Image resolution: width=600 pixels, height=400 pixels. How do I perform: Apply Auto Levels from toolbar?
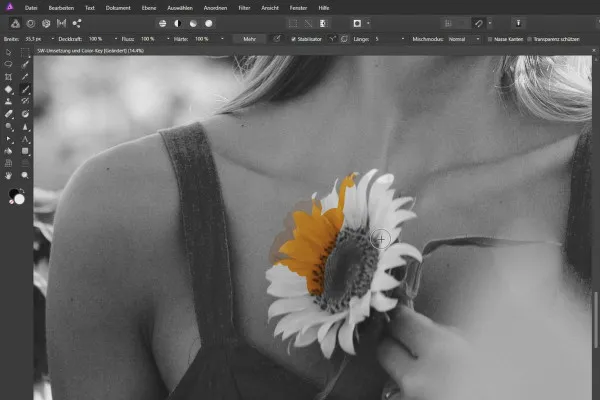163,24
